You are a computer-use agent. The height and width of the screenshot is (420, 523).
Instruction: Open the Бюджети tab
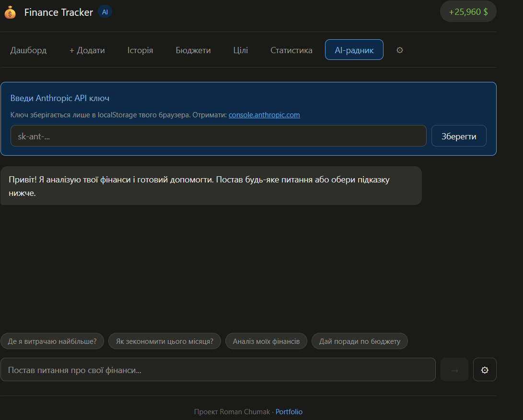(193, 50)
